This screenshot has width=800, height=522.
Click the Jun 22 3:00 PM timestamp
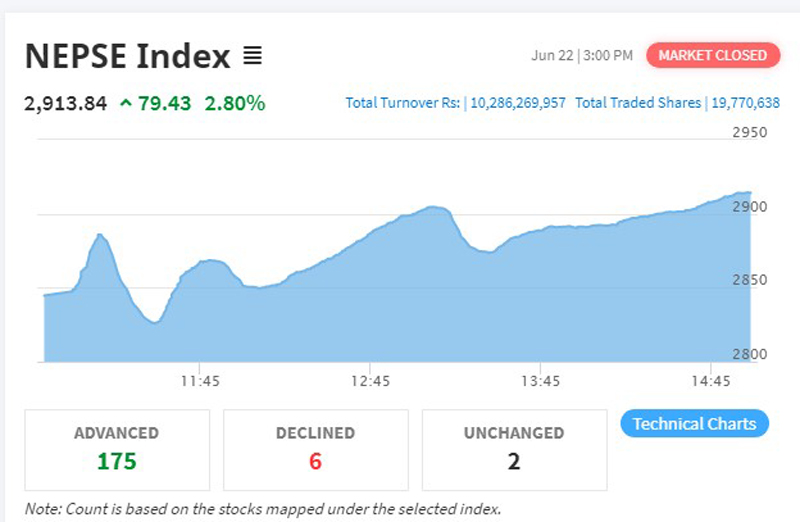tap(581, 56)
